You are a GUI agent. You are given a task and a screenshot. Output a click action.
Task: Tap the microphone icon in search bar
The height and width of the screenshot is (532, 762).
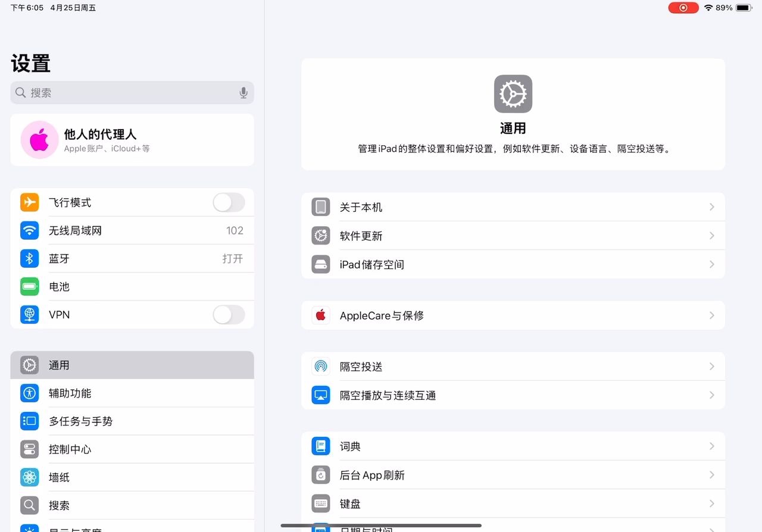(243, 93)
